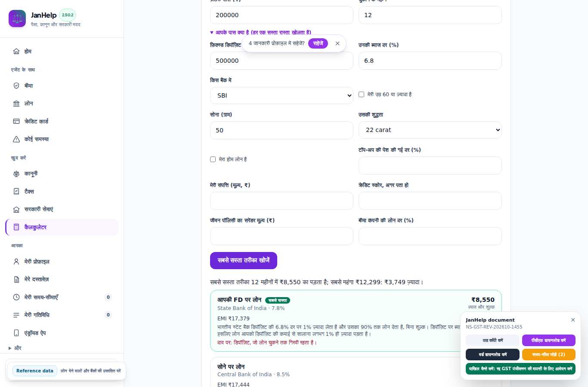Close the JanHelp document panel
This screenshot has width=588, height=387.
point(573,320)
